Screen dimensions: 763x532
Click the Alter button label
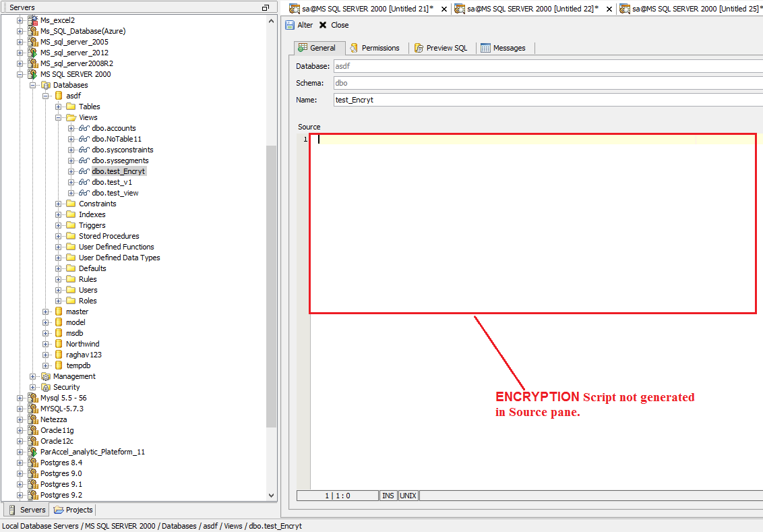(x=305, y=25)
